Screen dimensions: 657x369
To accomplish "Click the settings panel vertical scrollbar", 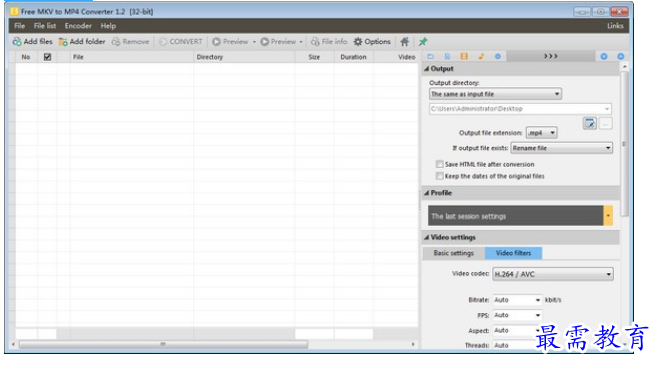I will [x=624, y=144].
